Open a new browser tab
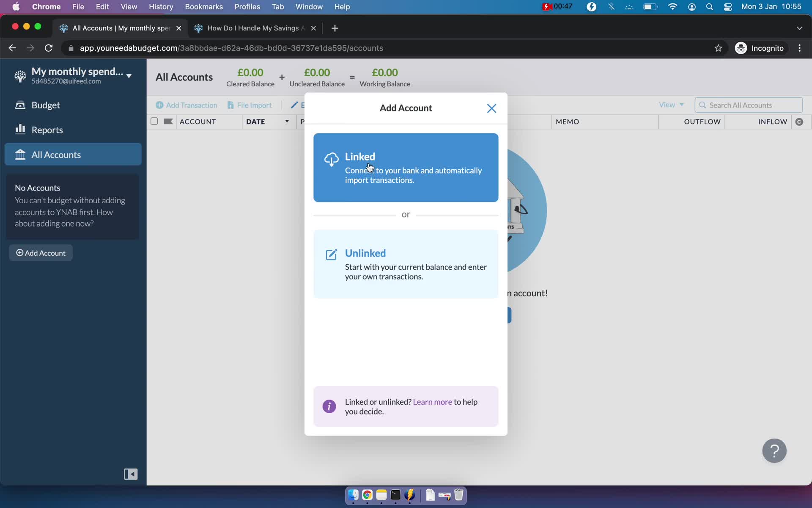Viewport: 812px width, 508px height. (335, 28)
